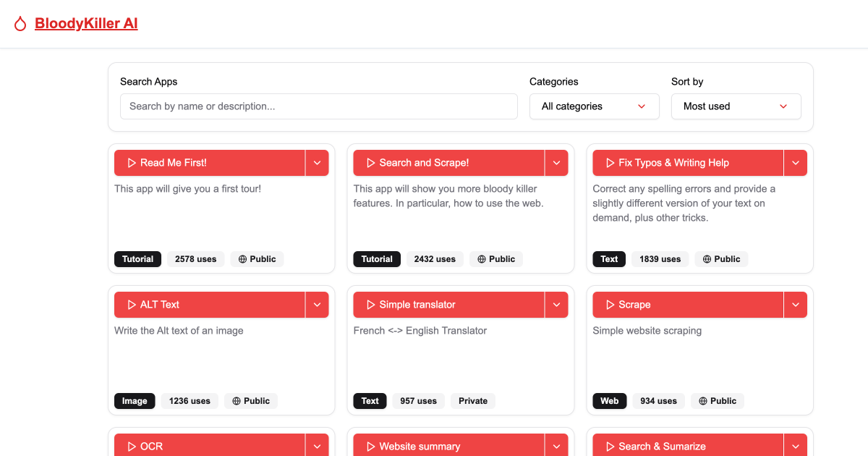Click the Image tag on ALT Text card
The width and height of the screenshot is (868, 456).
[135, 401]
